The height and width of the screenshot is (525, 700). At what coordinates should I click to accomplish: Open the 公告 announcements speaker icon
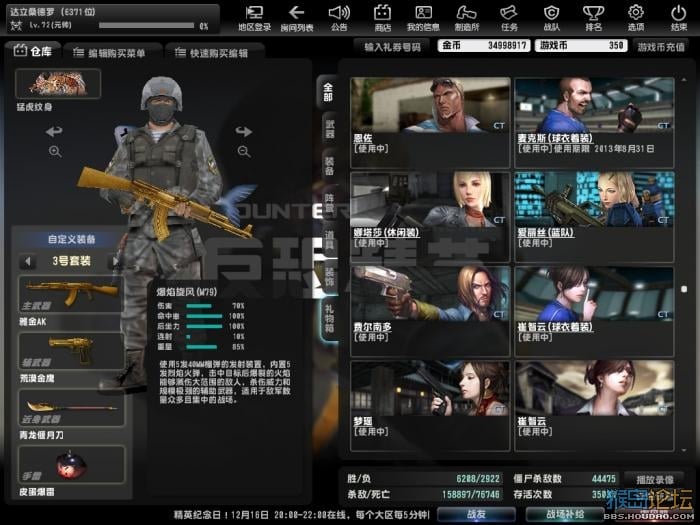click(x=339, y=18)
